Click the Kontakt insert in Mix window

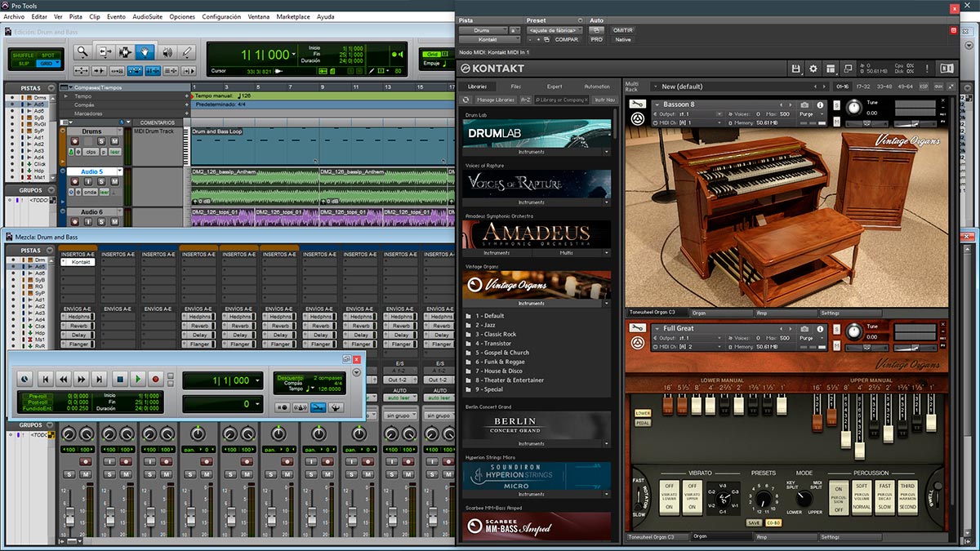(x=80, y=262)
